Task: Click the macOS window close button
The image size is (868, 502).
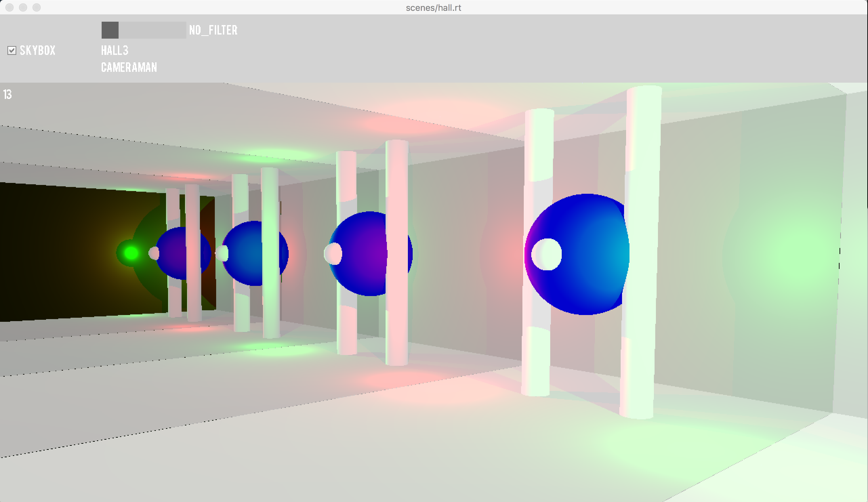Action: 9,7
